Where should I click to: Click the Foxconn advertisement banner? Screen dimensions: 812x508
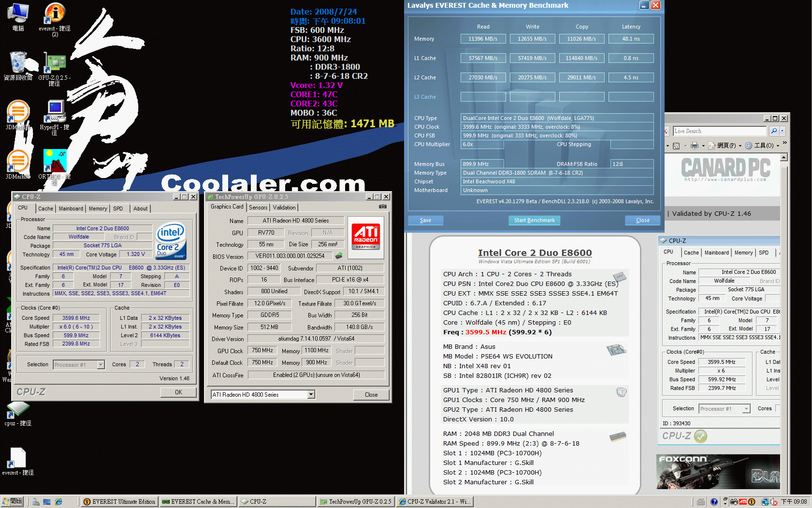pos(718,472)
